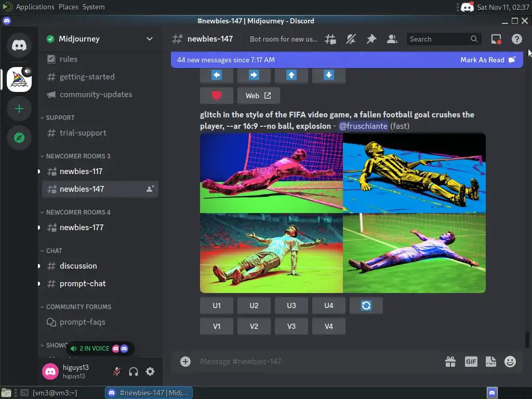Open the sticker picker icon

tap(490, 362)
